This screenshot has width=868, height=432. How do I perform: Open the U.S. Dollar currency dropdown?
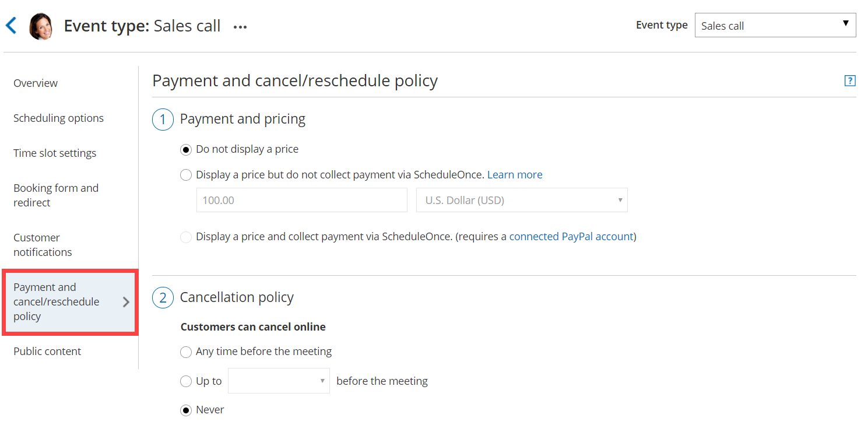click(x=522, y=201)
